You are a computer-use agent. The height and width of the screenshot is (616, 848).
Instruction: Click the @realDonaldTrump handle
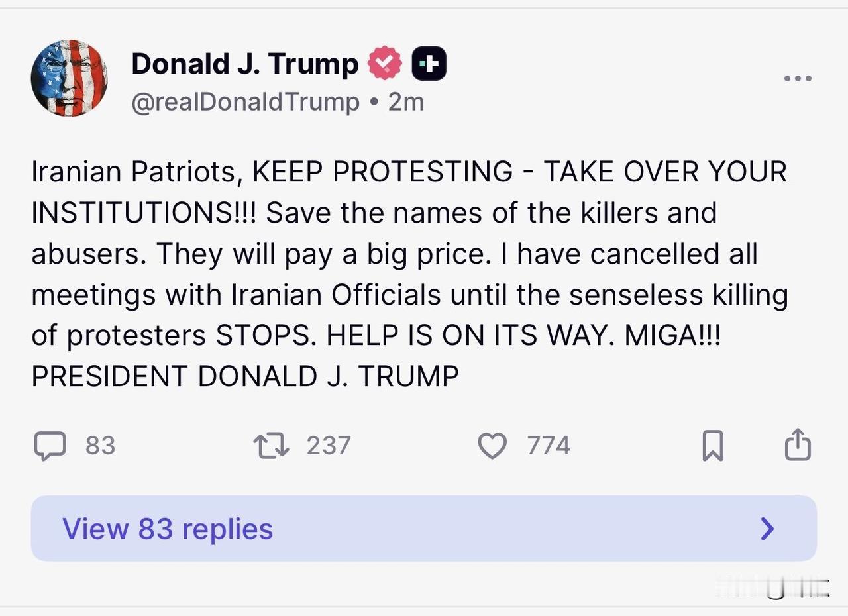[245, 103]
